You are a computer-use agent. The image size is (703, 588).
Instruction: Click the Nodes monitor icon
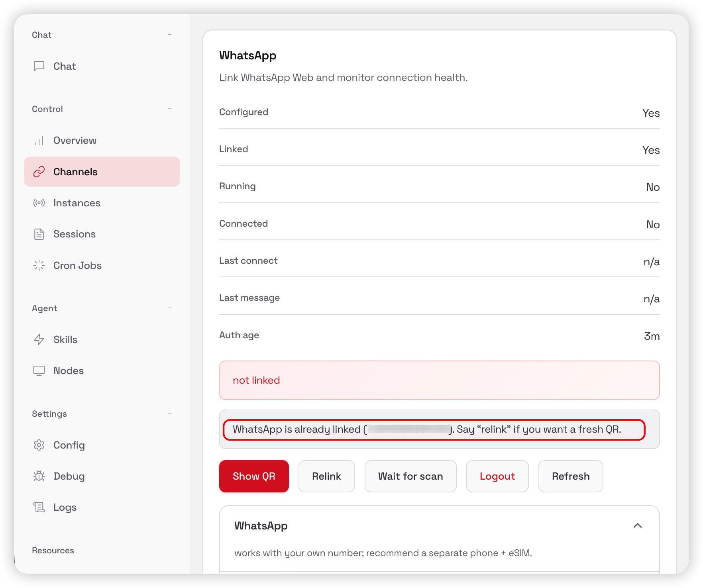pyautogui.click(x=39, y=371)
